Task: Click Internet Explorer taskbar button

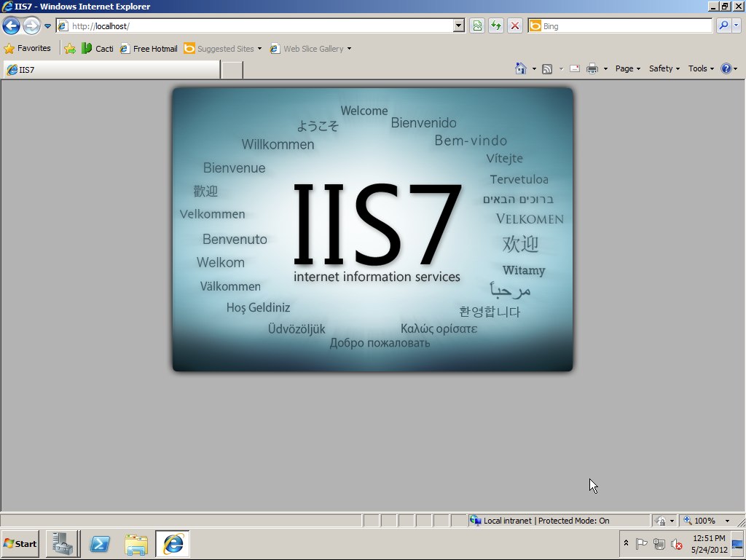Action: coord(173,544)
